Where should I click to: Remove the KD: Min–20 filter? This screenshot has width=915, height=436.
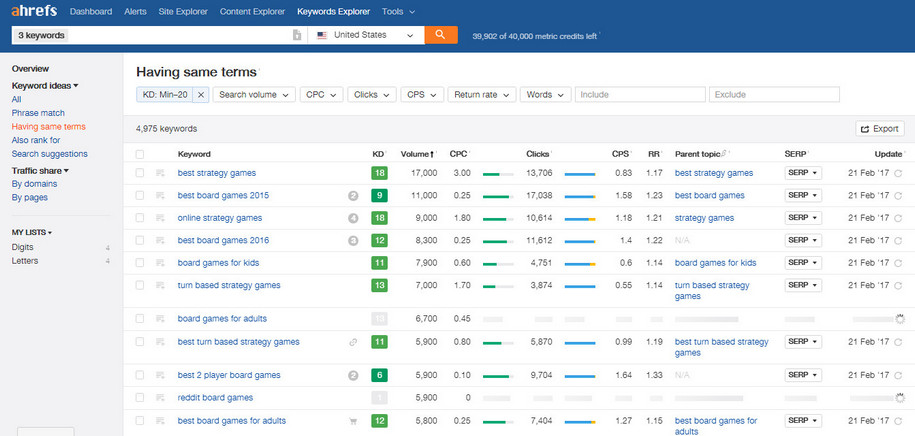coord(201,95)
